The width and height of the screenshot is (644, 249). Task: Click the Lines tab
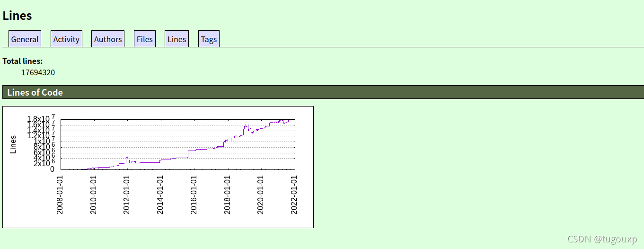[176, 39]
